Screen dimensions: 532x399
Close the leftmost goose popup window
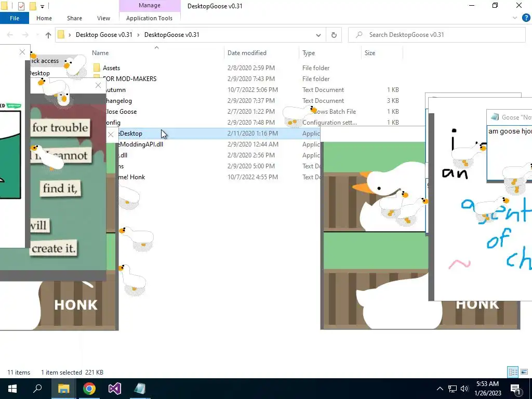pos(22,52)
